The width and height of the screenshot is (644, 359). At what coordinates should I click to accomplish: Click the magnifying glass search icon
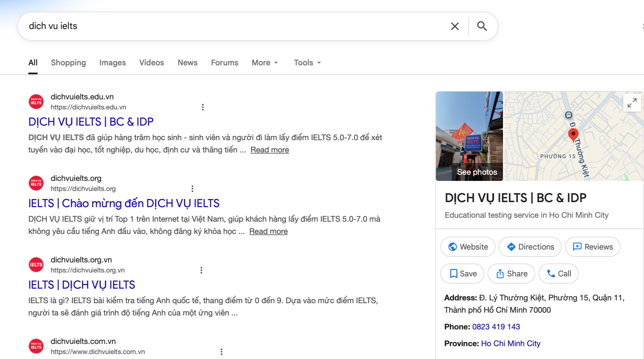[x=482, y=26]
